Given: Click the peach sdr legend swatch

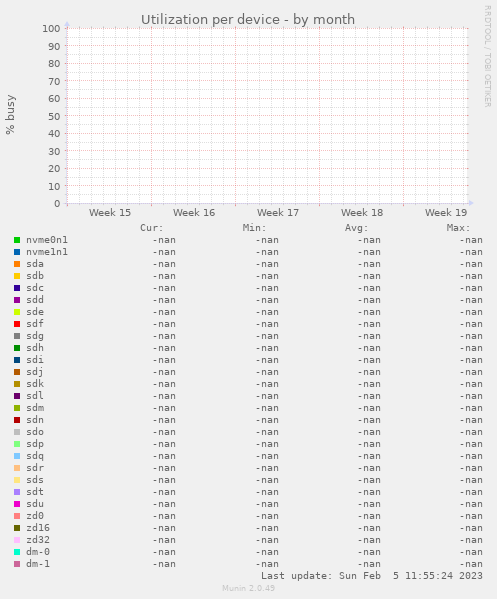Looking at the screenshot, I should [x=17, y=468].
